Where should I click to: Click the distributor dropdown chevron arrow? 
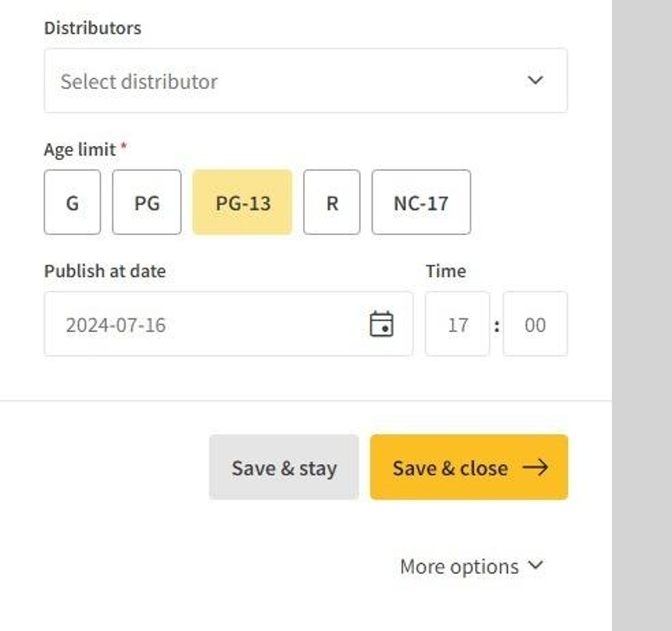[535, 80]
